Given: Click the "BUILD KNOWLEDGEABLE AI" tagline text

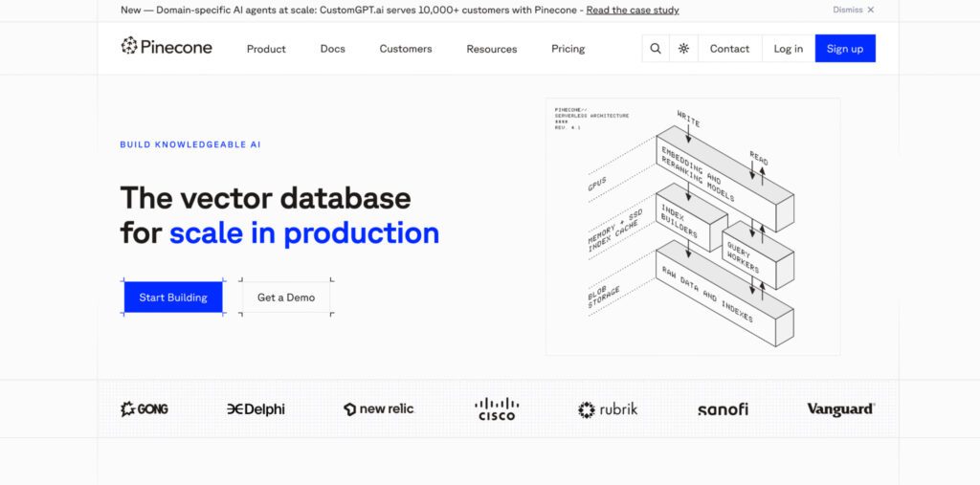Looking at the screenshot, I should [190, 144].
